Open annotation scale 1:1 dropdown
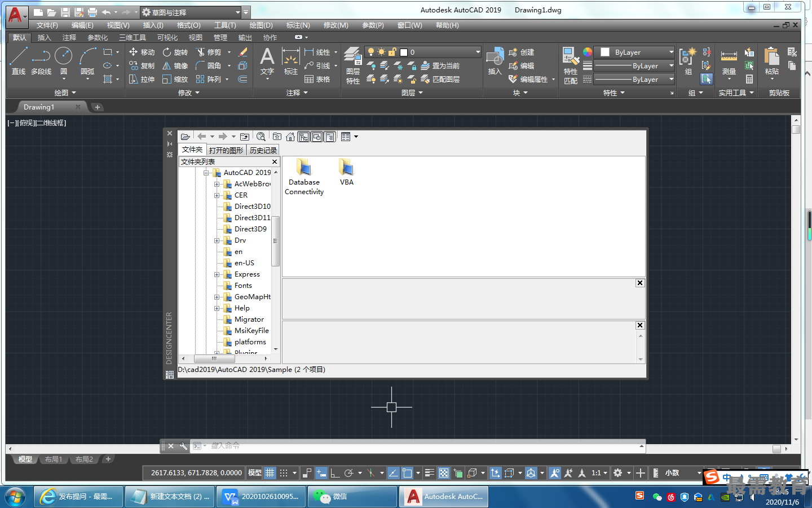This screenshot has height=508, width=812. [x=599, y=473]
